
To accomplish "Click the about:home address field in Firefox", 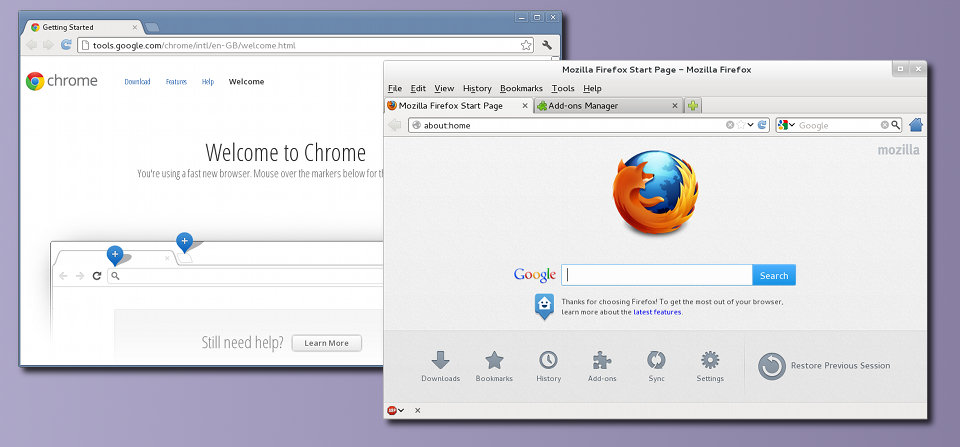I will [x=566, y=125].
